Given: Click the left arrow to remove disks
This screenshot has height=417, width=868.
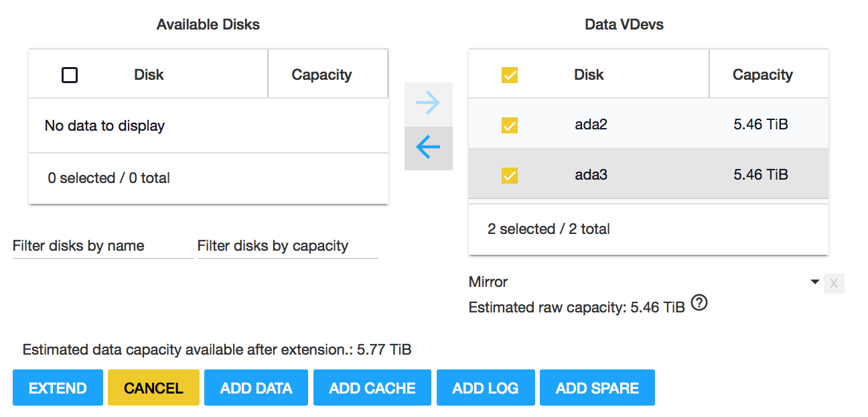Looking at the screenshot, I should tap(429, 148).
